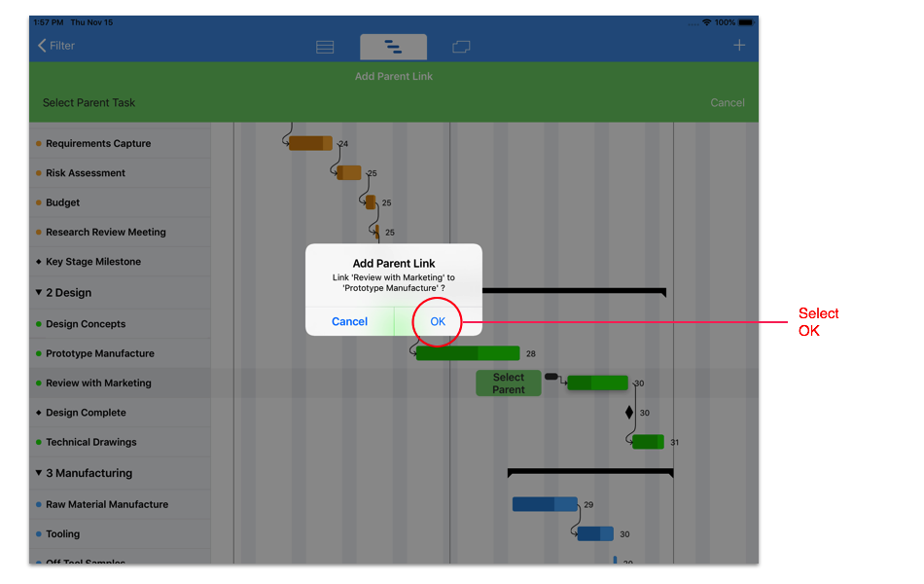
Task: Tap OK in Add Parent Link dialog
Action: [x=438, y=321]
